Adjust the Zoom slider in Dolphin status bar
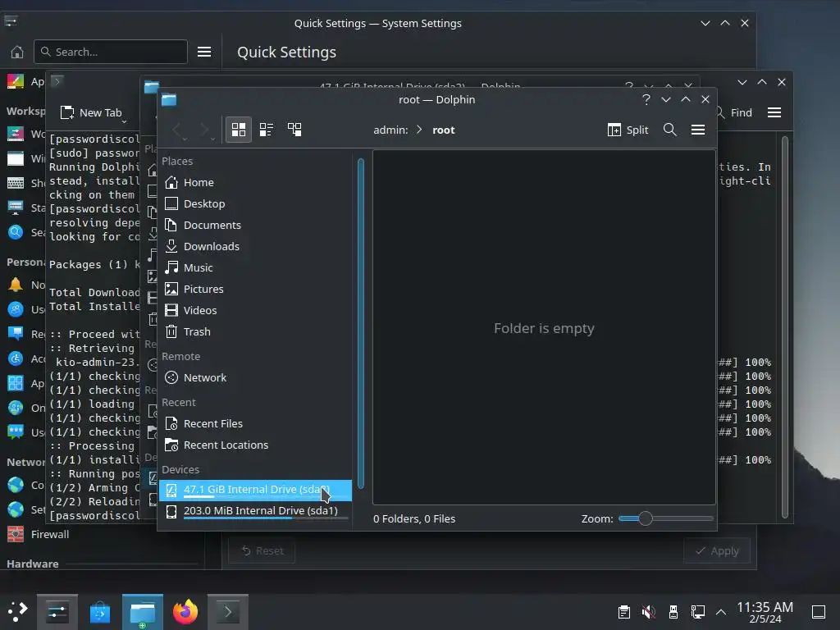This screenshot has height=630, width=840. pyautogui.click(x=665, y=518)
